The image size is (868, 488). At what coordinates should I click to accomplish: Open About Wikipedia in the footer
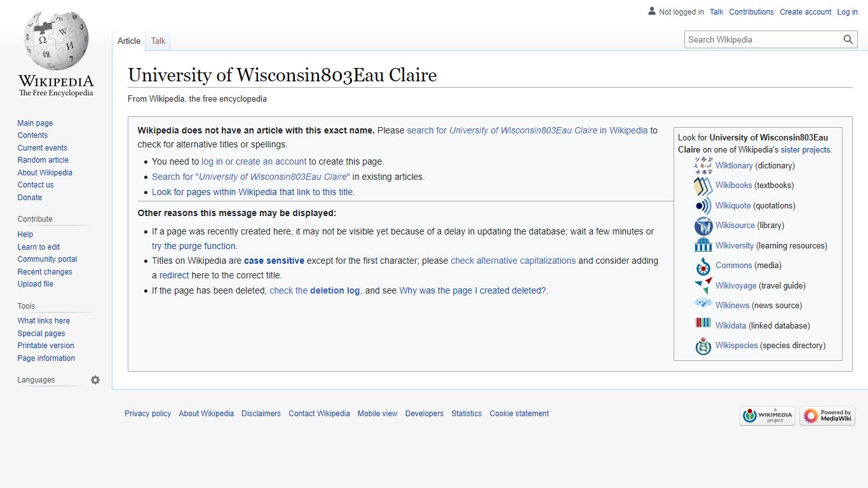(207, 414)
